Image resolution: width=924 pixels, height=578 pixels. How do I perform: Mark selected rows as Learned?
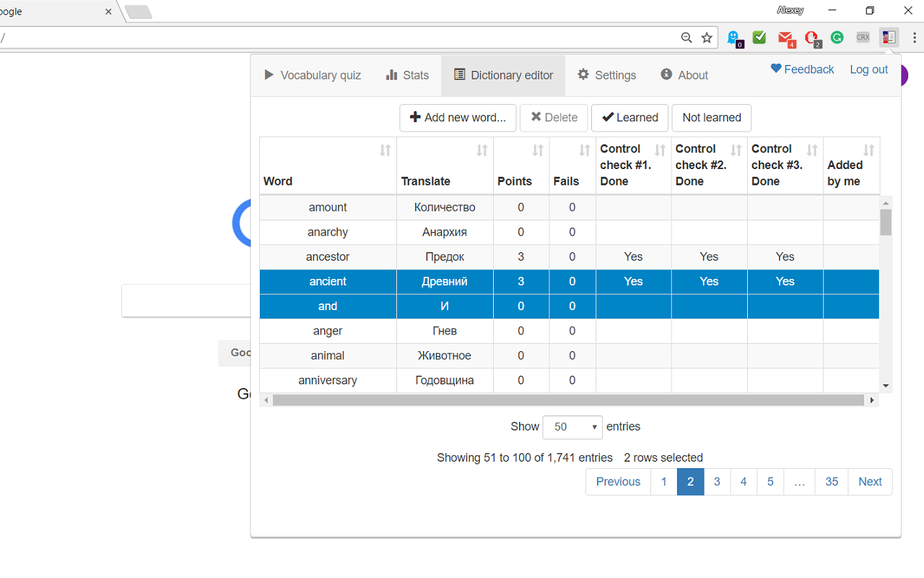629,118
